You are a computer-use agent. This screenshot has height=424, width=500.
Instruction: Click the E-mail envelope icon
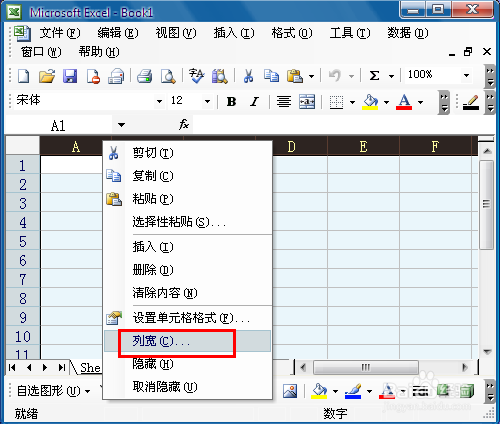(x=116, y=76)
